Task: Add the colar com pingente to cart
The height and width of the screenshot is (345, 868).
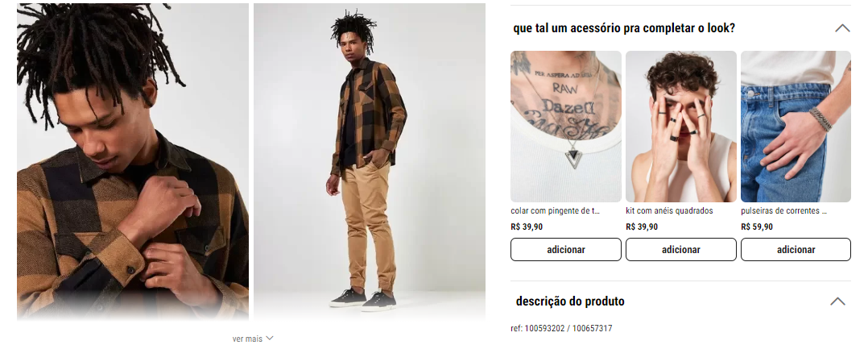Action: 566,250
